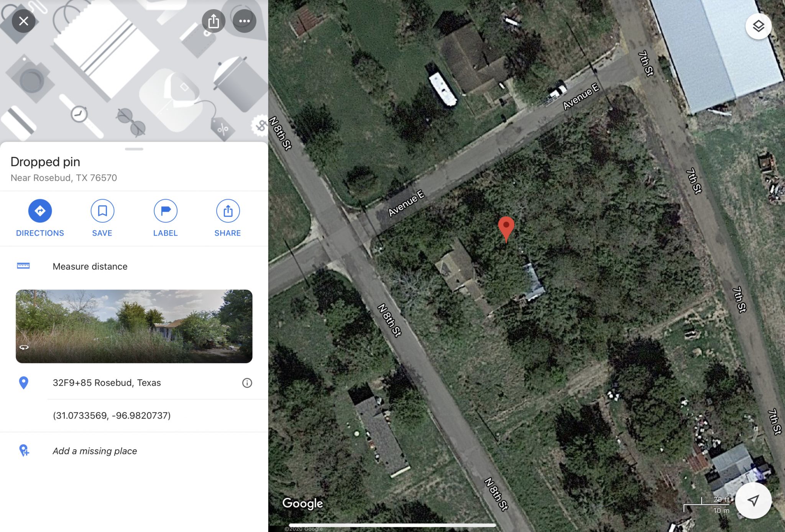785x532 pixels.
Task: Tap the share icon atop header image
Action: point(213,21)
